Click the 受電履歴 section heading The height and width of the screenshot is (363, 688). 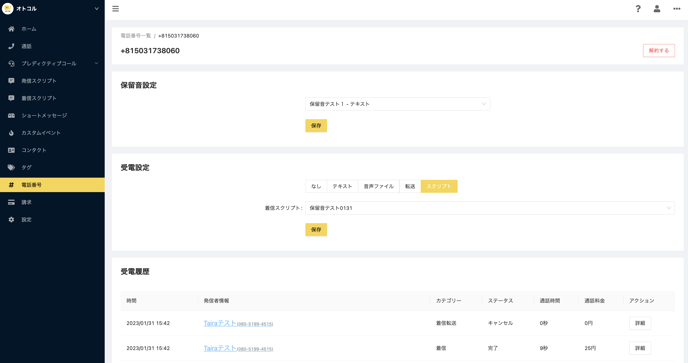135,272
